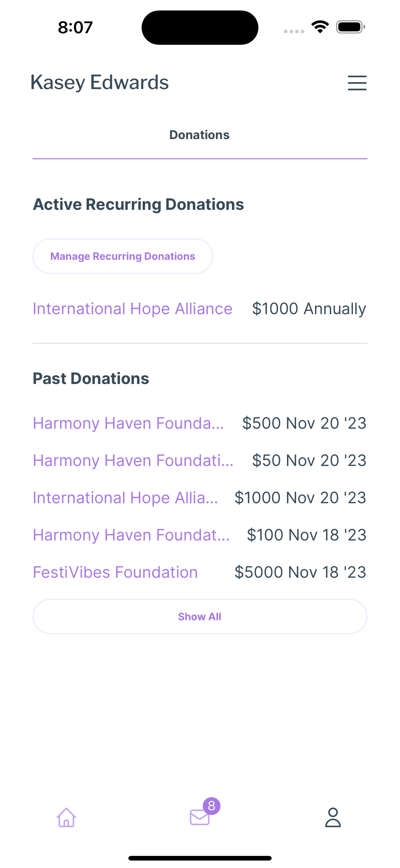Tap the battery status icon
This screenshot has width=400, height=868.
pos(350,27)
